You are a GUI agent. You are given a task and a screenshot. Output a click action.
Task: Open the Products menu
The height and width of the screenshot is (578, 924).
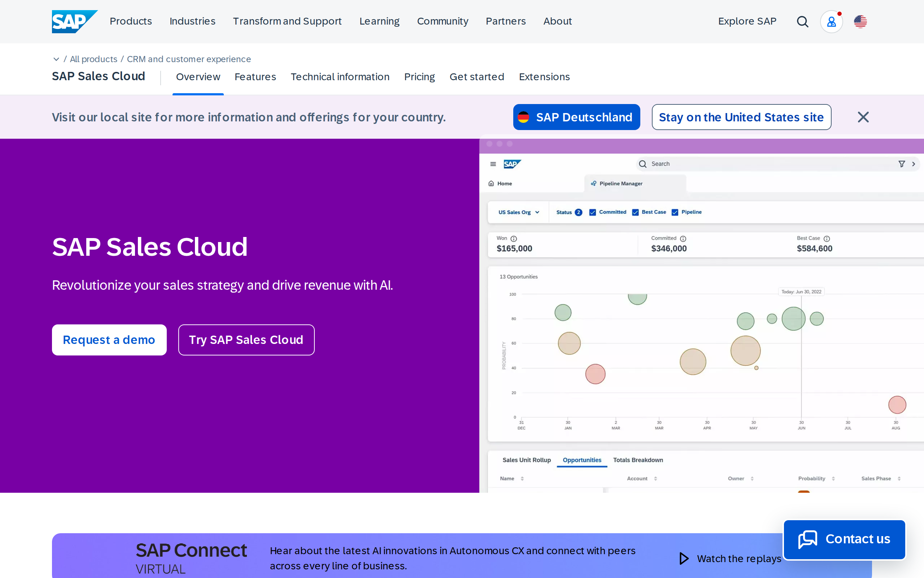tap(131, 21)
